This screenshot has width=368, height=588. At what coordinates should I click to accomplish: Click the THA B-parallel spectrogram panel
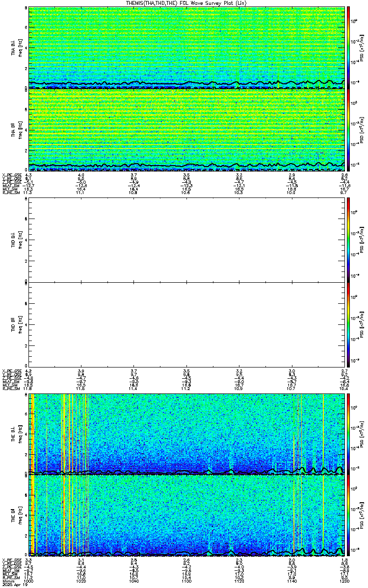click(x=187, y=130)
